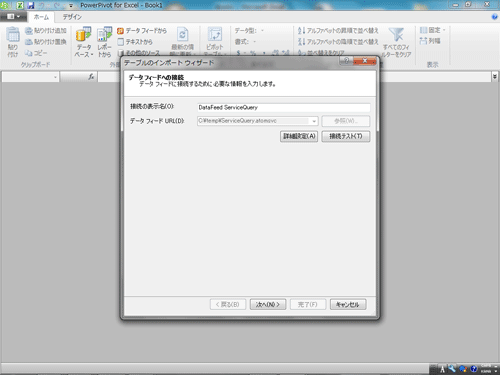Screen dimensions: 500x375
Task: Expand the データ フィード URL combo box arrow
Action: [x=314, y=121]
